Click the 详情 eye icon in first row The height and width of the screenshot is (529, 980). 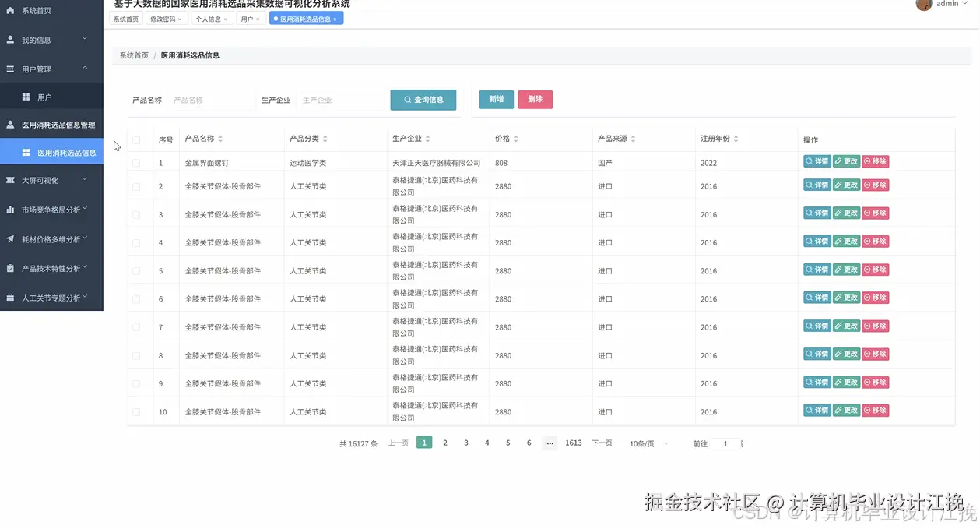coord(809,161)
